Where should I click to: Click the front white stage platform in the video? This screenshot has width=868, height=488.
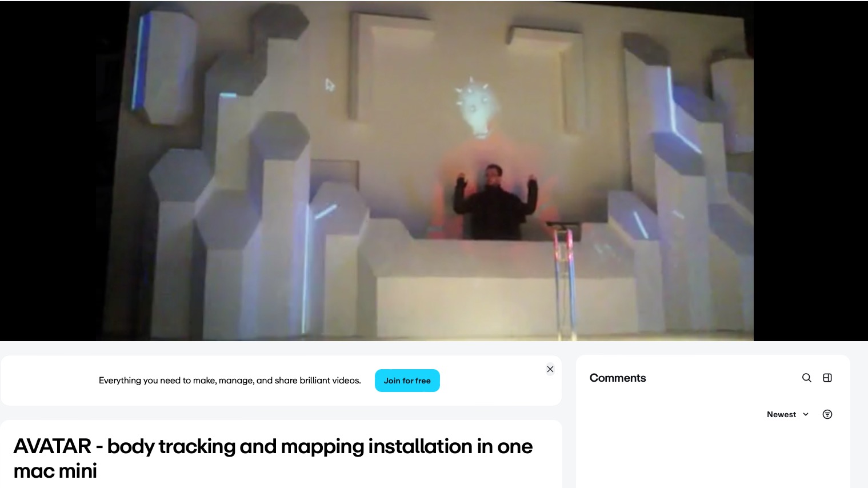[x=506, y=303]
